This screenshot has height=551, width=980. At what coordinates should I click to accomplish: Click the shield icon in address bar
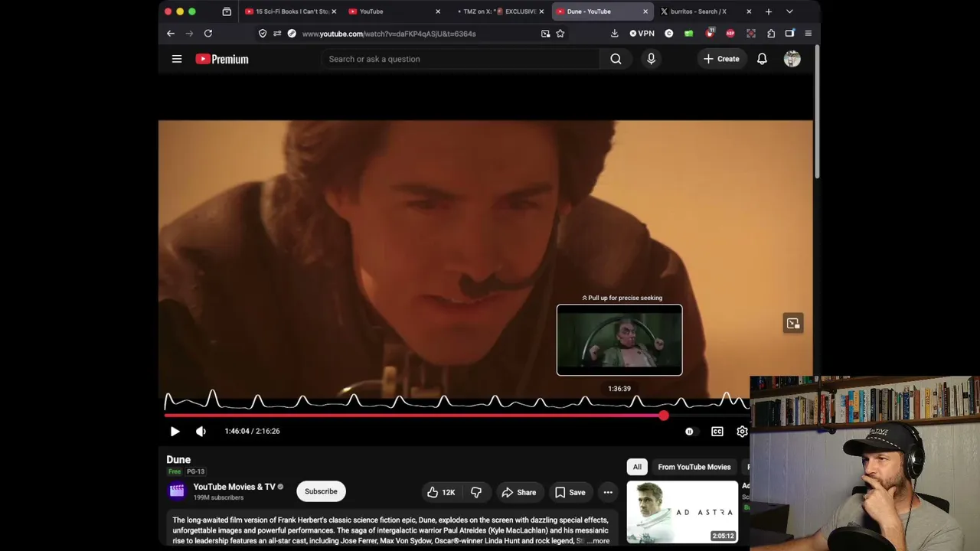click(263, 34)
